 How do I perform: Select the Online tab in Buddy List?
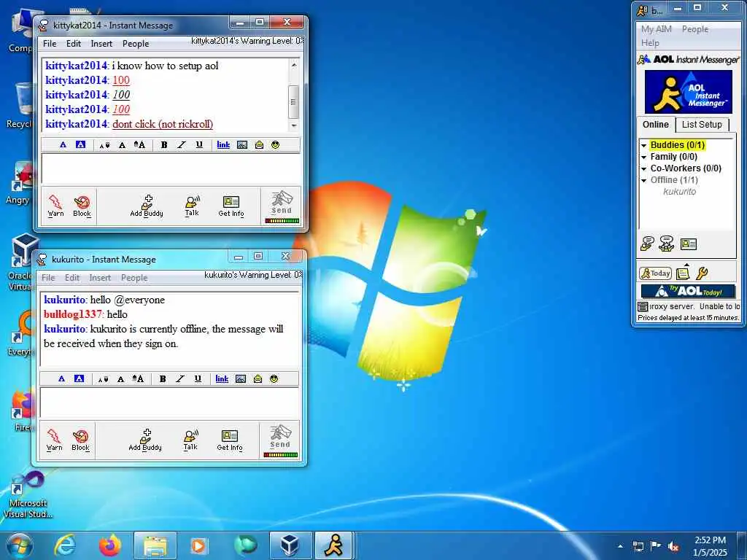[656, 124]
